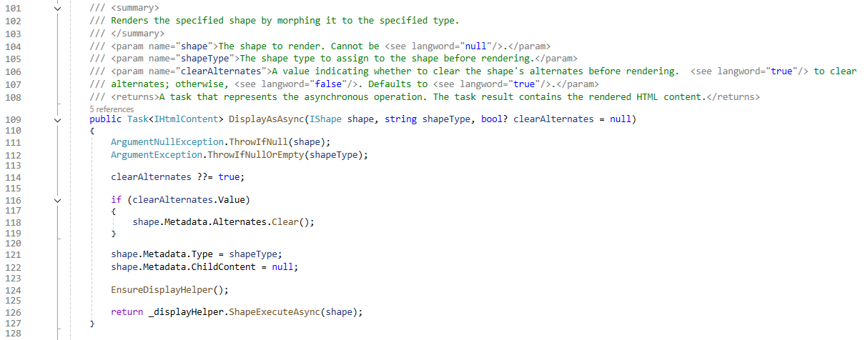Click the 'return' keyword on line 126
Screen dimensions: 868x340
pyautogui.click(x=127, y=312)
